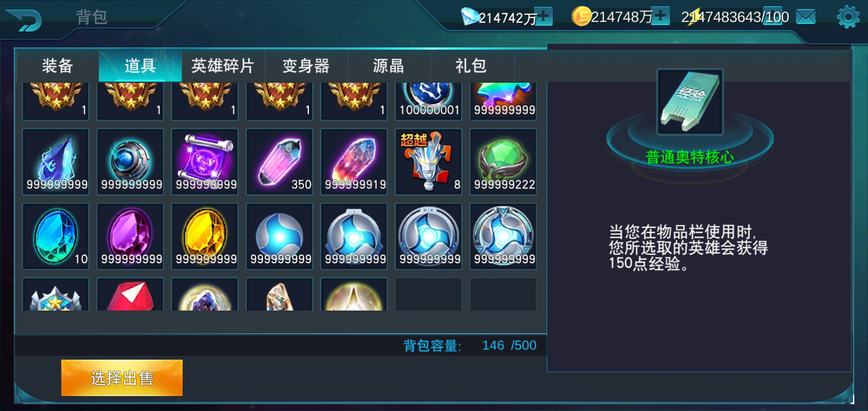The height and width of the screenshot is (411, 868).
Task: Add gold coins with the plus button
Action: 661,17
